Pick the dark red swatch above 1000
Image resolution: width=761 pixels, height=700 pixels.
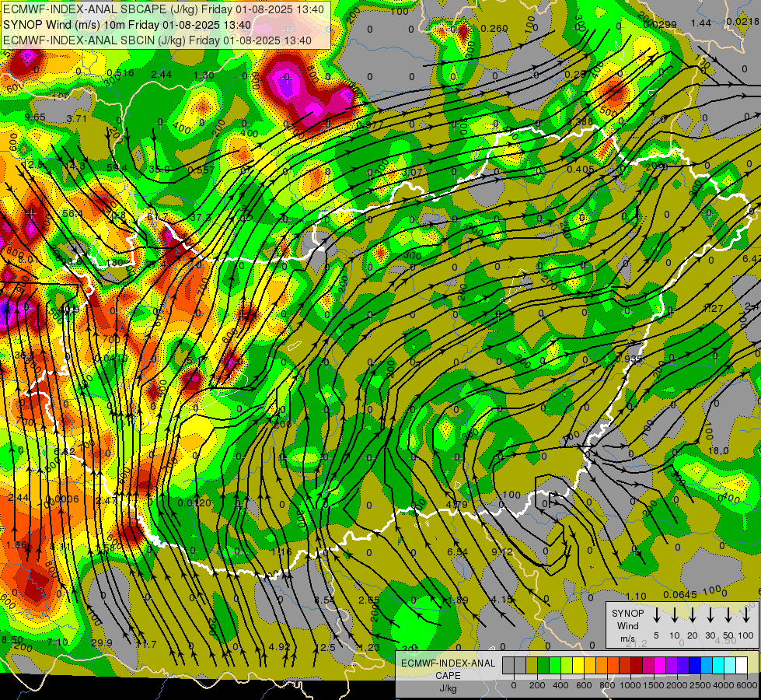(637, 665)
